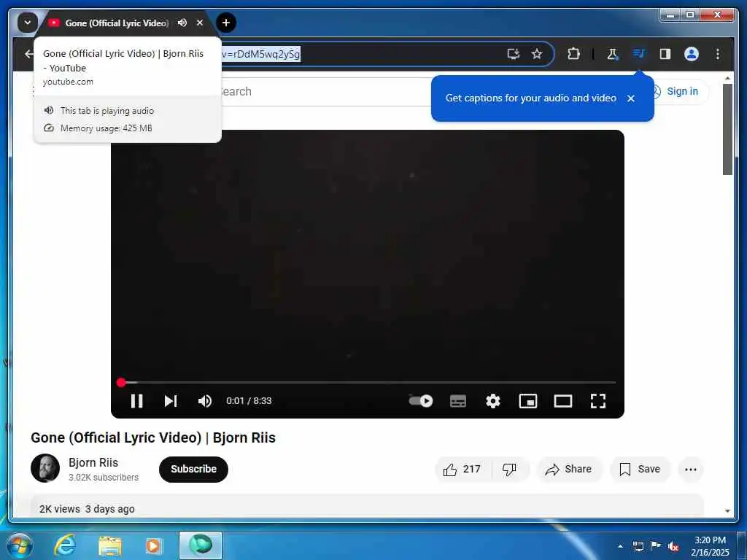Click the video title heading text
Viewport: 747px width, 560px height.
click(153, 437)
